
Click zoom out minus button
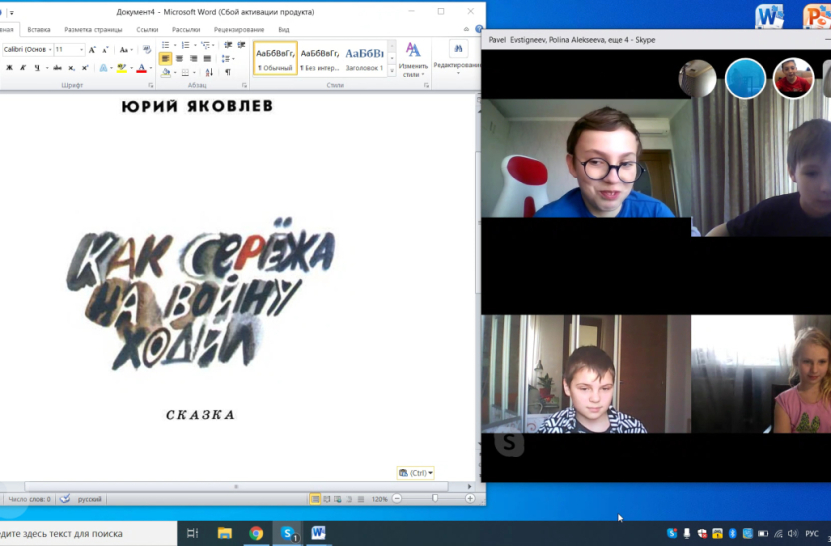(x=397, y=499)
